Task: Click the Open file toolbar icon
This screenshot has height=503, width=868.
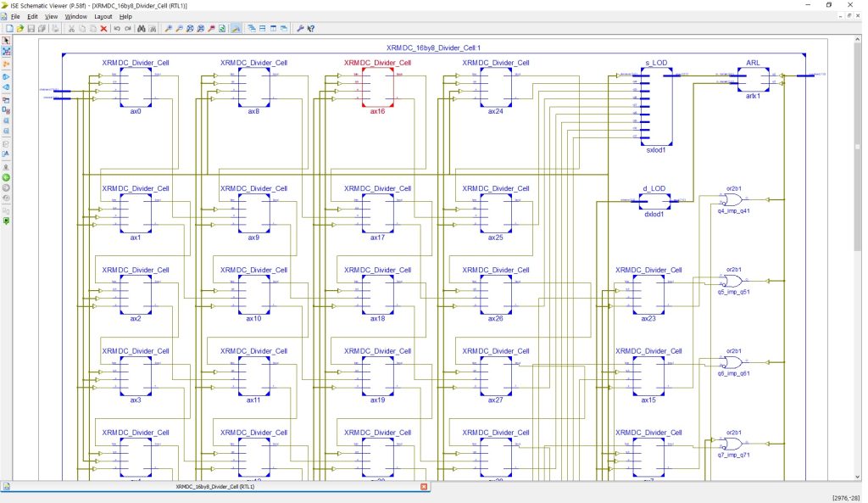Action: [20, 28]
